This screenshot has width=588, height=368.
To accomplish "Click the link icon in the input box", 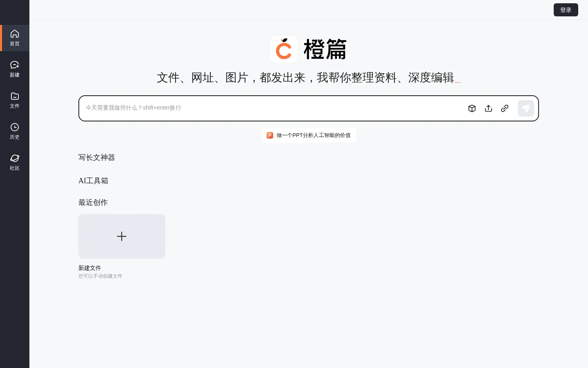I will coord(505,108).
